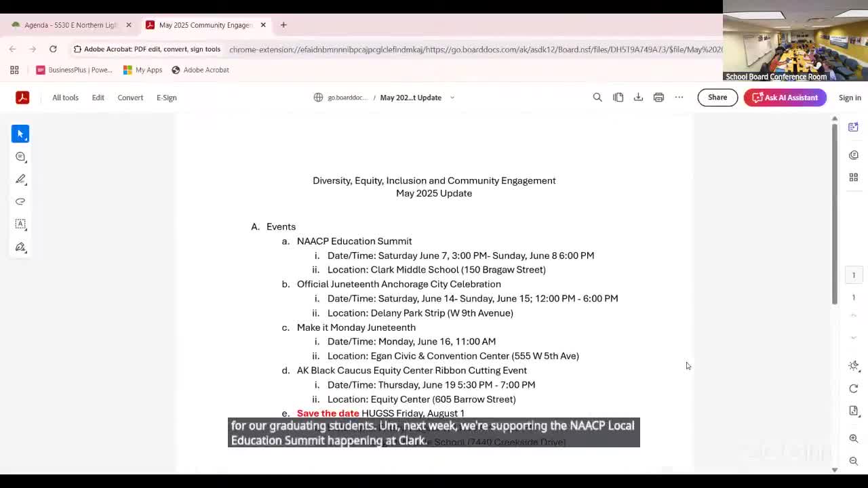
Task: Click the Adobe Acrobat home logo
Action: [22, 98]
